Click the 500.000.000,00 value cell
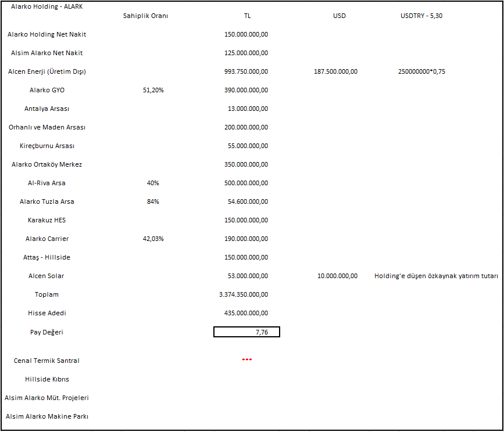The height and width of the screenshot is (432, 504). (246, 183)
